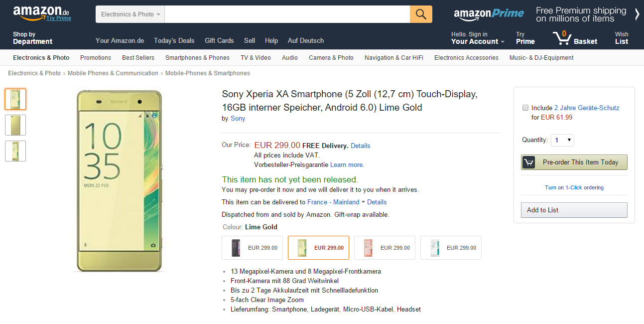Open the Quantity dropdown

(x=563, y=140)
